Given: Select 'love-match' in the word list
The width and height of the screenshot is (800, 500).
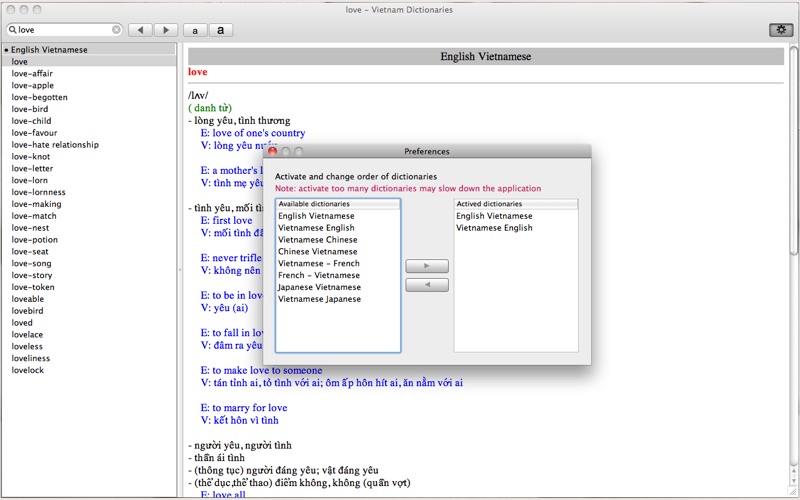Looking at the screenshot, I should (34, 216).
